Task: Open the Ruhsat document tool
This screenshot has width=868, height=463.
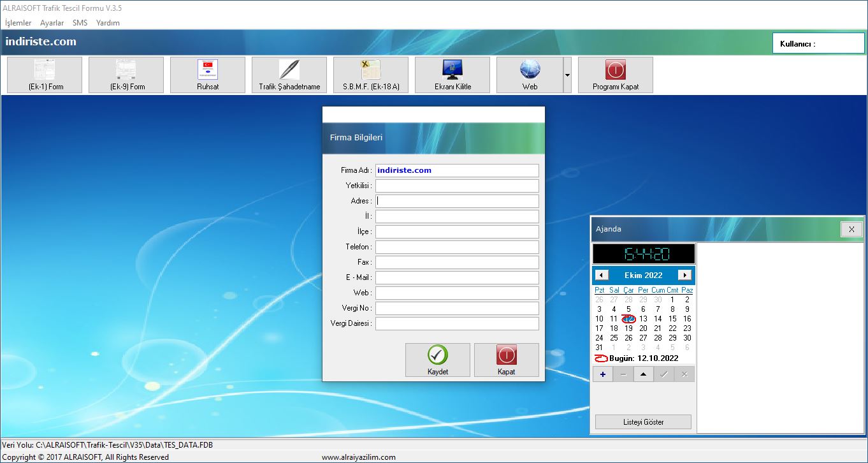Action: pyautogui.click(x=208, y=75)
